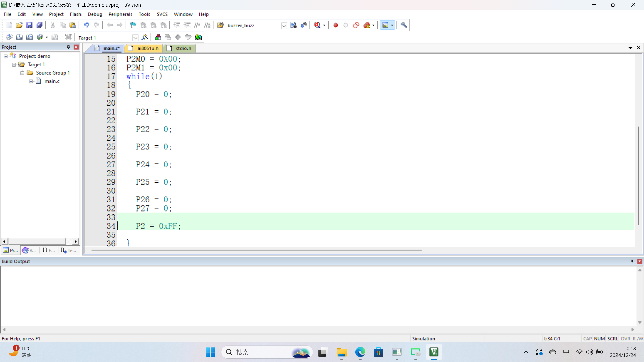Click the buzzer_buzz find text field
Screen dimensions: 644x362
[x=253, y=26]
